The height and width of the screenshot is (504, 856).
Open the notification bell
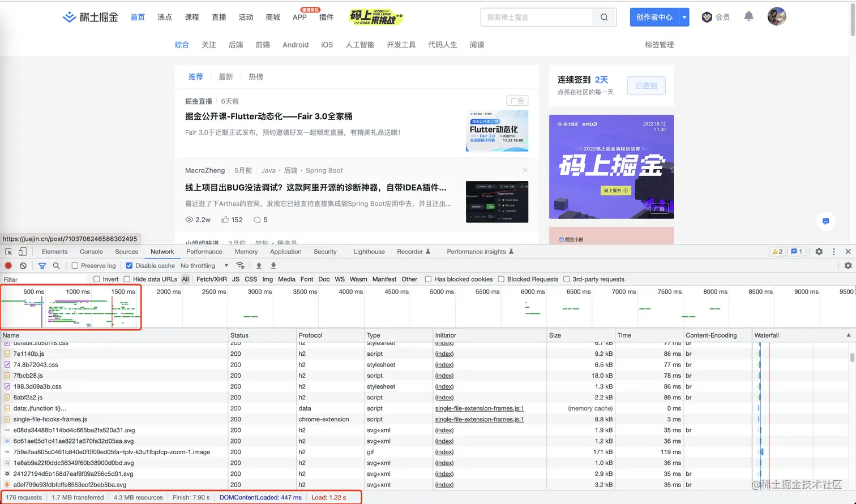coord(748,16)
